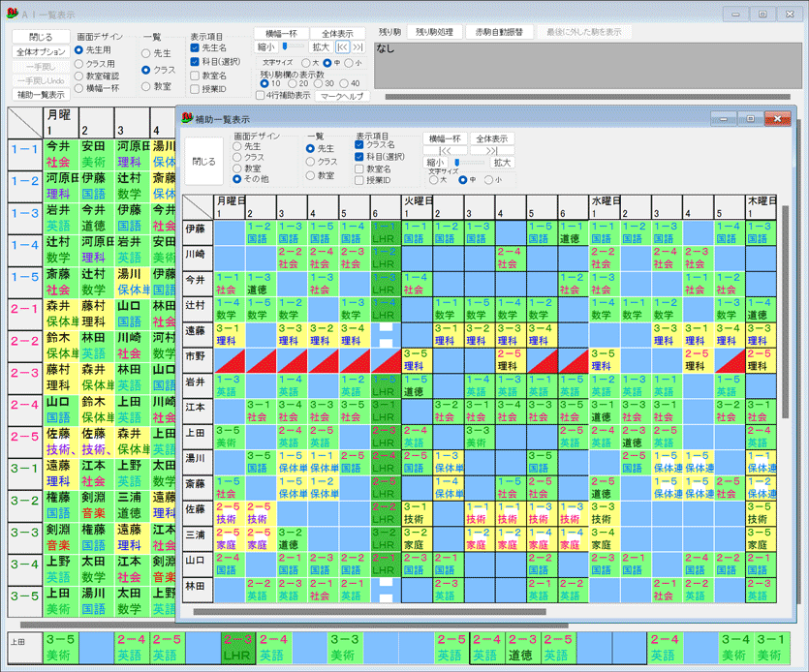Click >>| navigation in the 補助一覧表示 window

coord(494,150)
